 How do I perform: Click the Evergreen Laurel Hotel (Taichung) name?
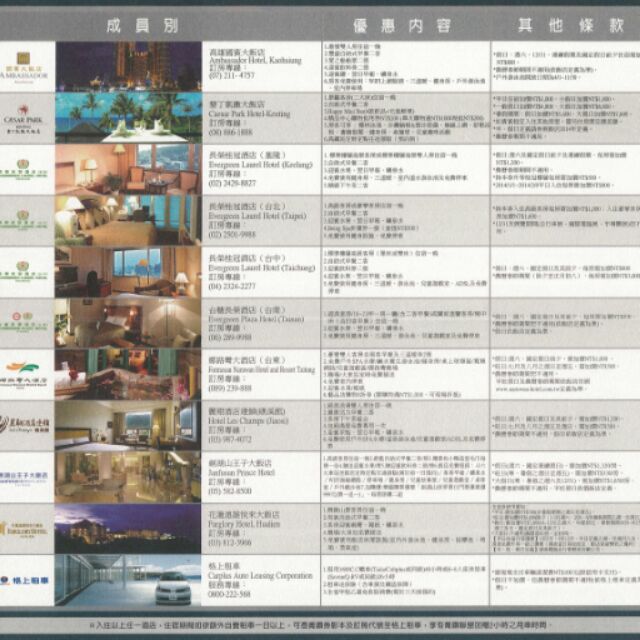[247, 264]
